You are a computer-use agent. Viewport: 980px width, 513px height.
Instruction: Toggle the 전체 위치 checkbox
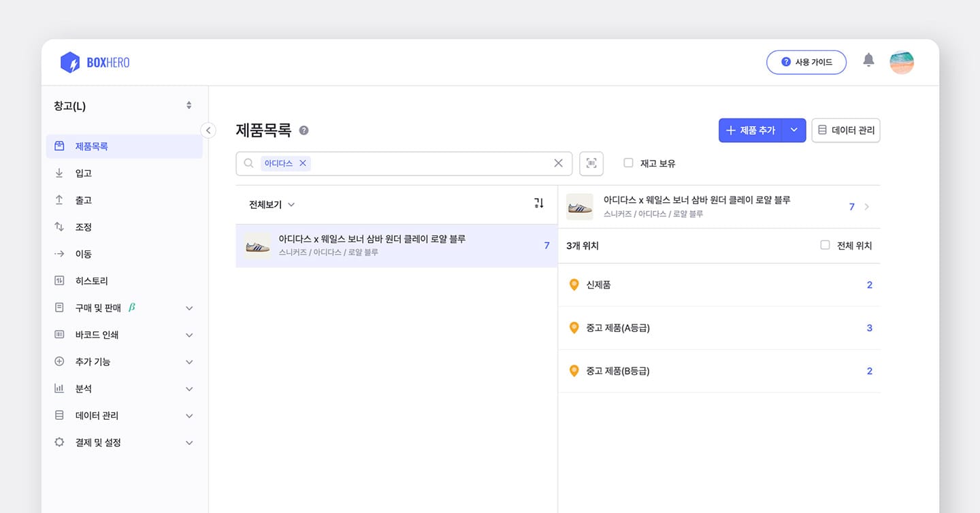(825, 245)
